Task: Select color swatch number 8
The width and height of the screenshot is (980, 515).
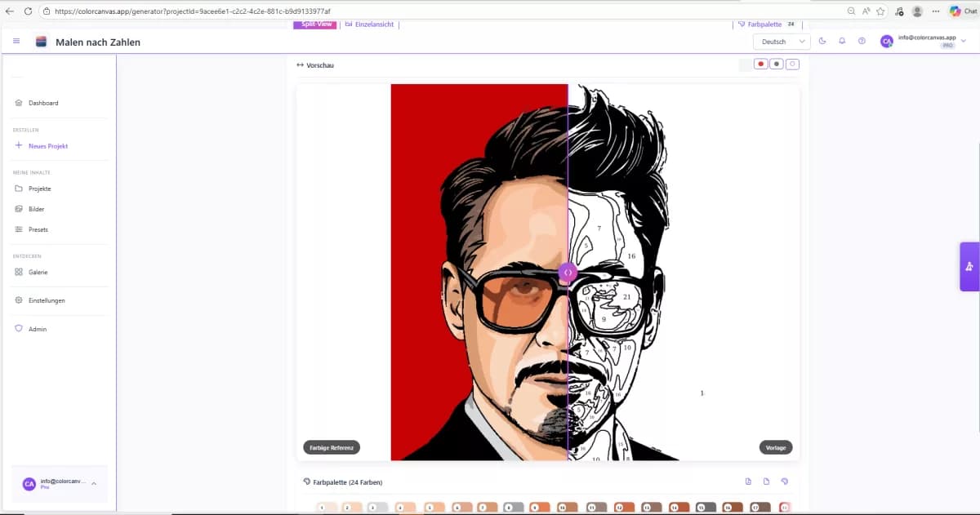Action: click(x=513, y=508)
